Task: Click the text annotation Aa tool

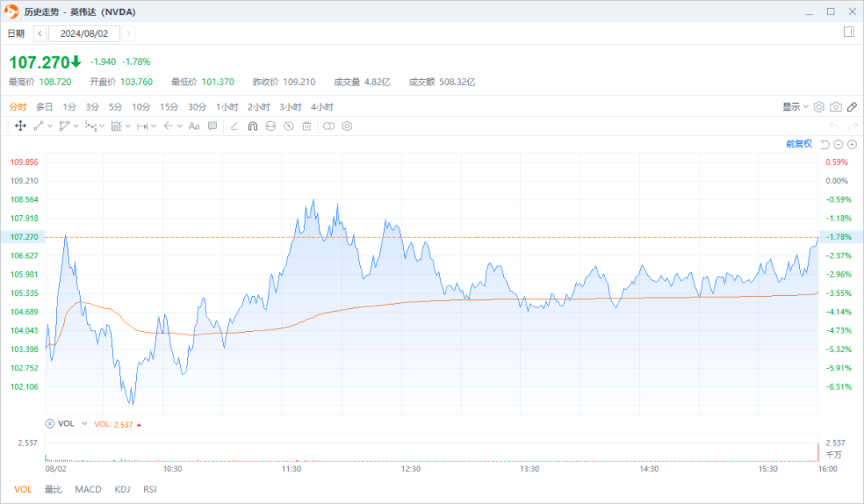Action: (194, 126)
